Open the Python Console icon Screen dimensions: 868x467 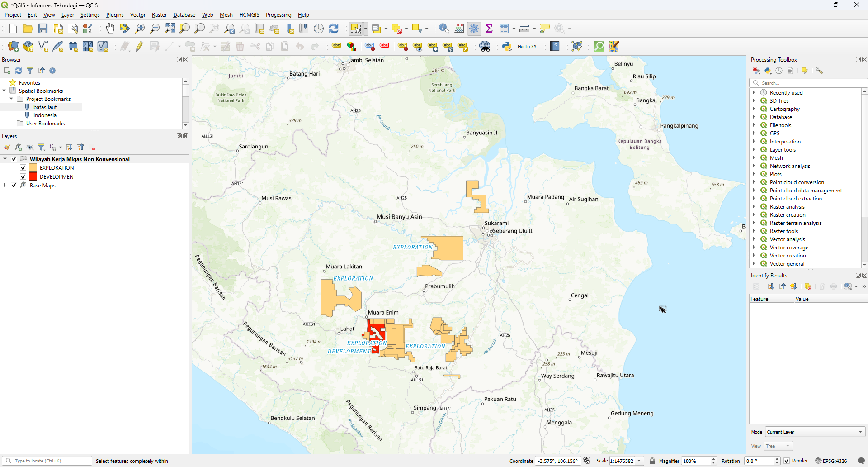click(x=507, y=46)
